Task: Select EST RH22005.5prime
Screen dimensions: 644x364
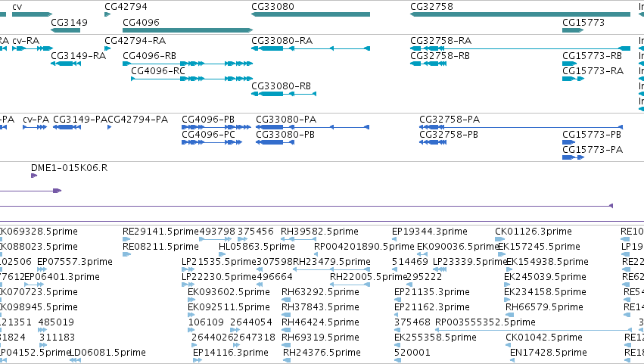Action: tap(350, 285)
